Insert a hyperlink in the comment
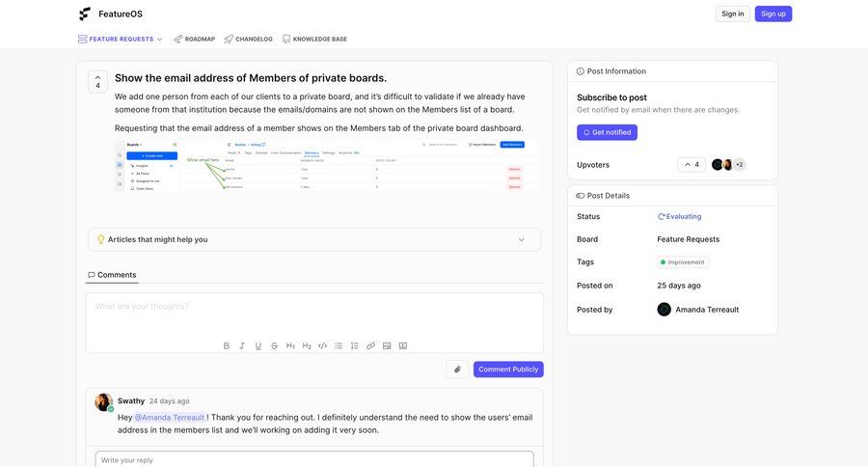868x467 pixels. [x=371, y=345]
